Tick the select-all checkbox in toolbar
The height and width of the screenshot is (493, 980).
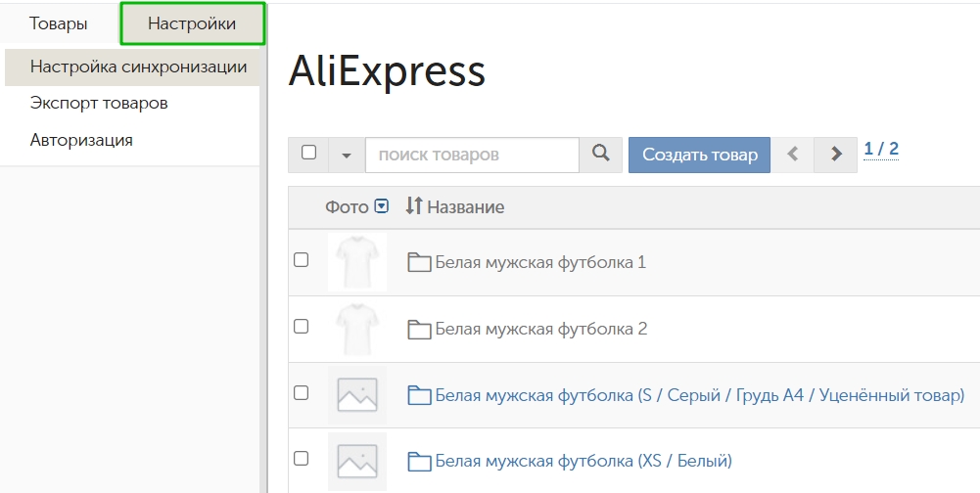tap(308, 153)
